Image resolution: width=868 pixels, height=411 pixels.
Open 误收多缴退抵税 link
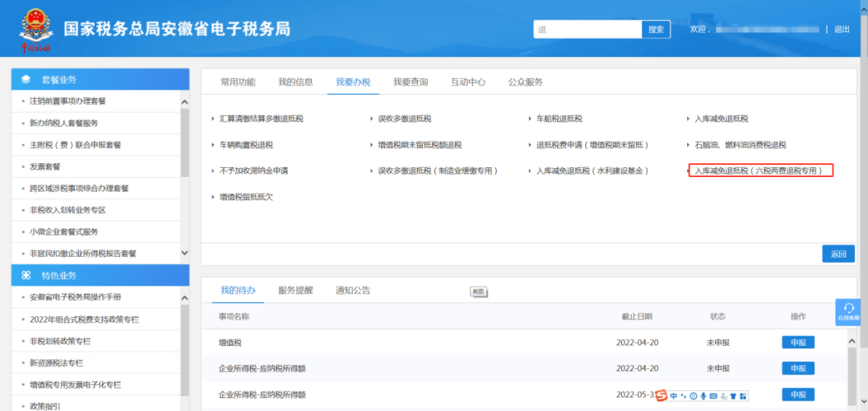click(404, 118)
